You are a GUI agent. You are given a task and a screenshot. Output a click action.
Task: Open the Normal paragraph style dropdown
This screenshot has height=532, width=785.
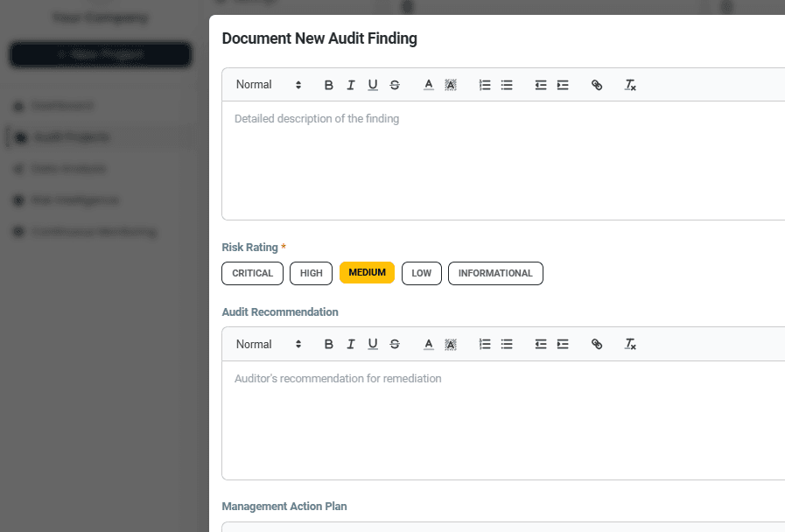click(x=265, y=84)
